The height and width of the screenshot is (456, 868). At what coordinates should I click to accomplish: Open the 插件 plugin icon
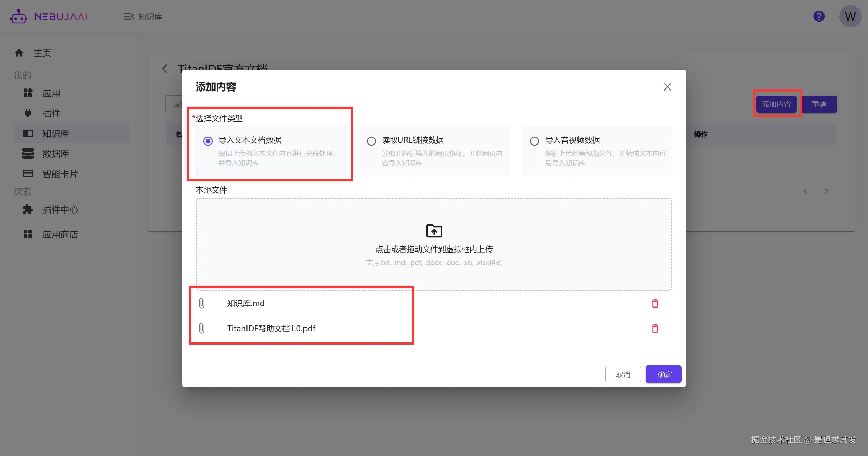click(28, 113)
